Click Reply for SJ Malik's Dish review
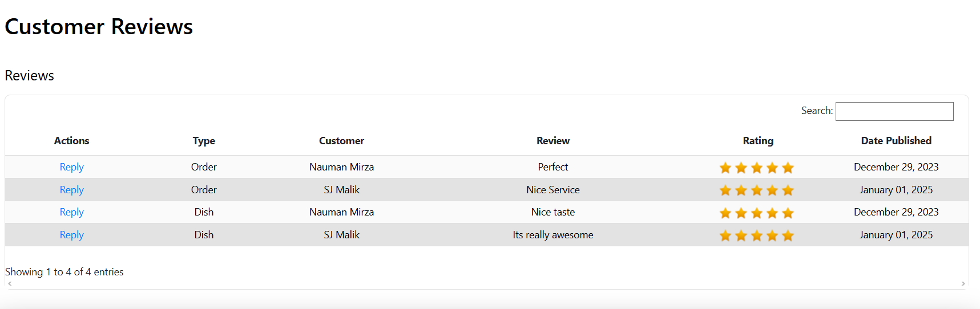Viewport: 980px width, 309px height. pos(71,235)
